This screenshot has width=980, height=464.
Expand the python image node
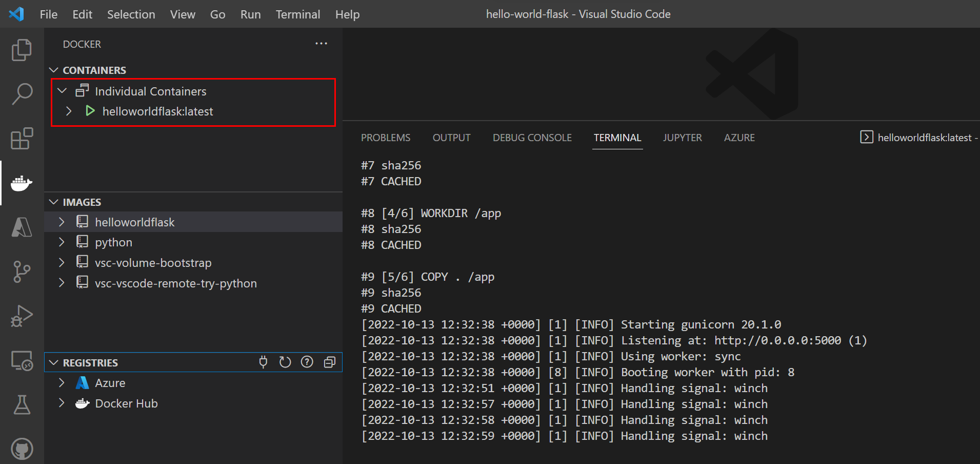(x=62, y=242)
